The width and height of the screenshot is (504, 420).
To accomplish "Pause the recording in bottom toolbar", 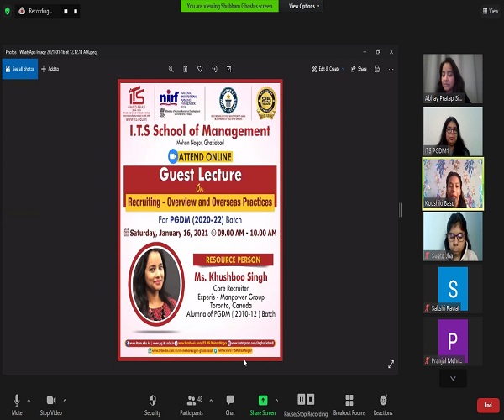I will tap(302, 400).
